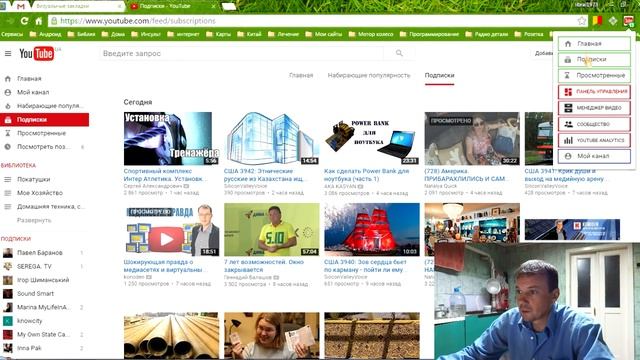640x360 pixels.
Task: Open the Китай bookmarks folder
Action: click(x=249, y=34)
